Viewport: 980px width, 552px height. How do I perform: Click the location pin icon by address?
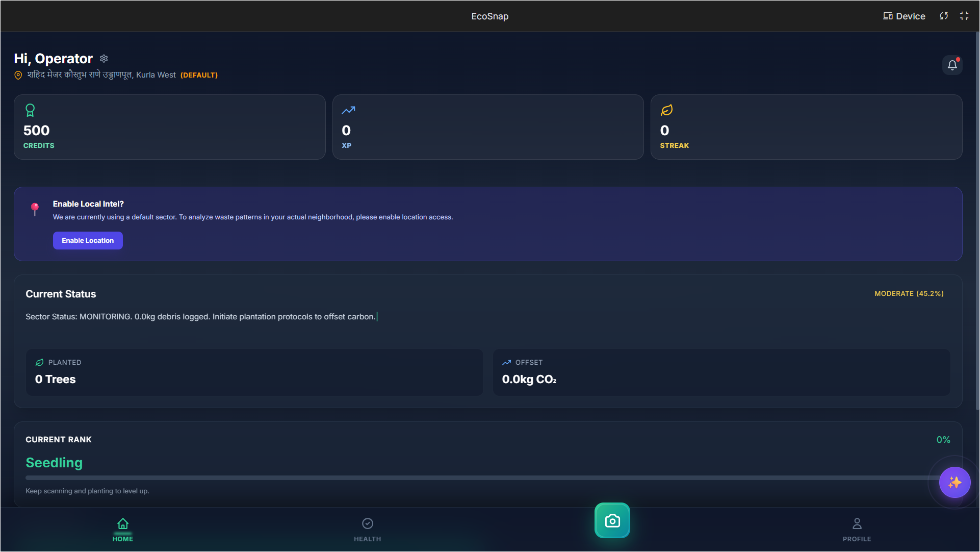pos(18,76)
